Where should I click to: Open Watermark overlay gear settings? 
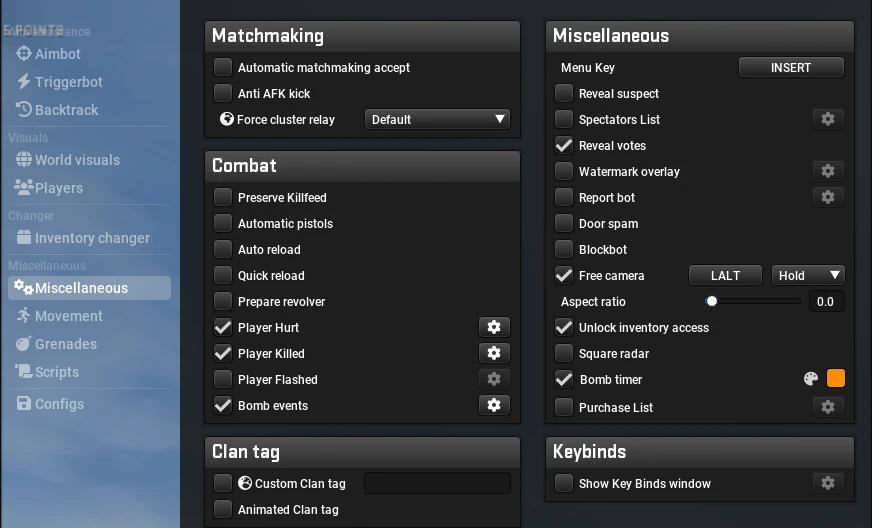click(828, 171)
